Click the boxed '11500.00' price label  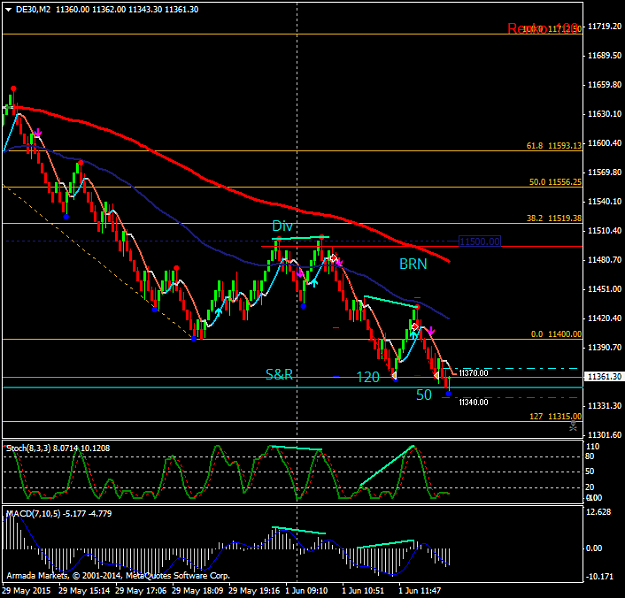(480, 242)
